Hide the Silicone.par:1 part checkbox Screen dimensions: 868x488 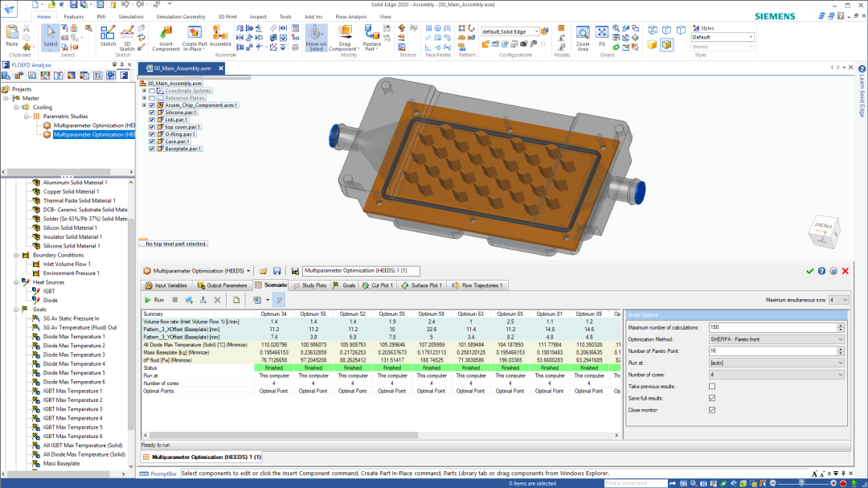(x=153, y=113)
